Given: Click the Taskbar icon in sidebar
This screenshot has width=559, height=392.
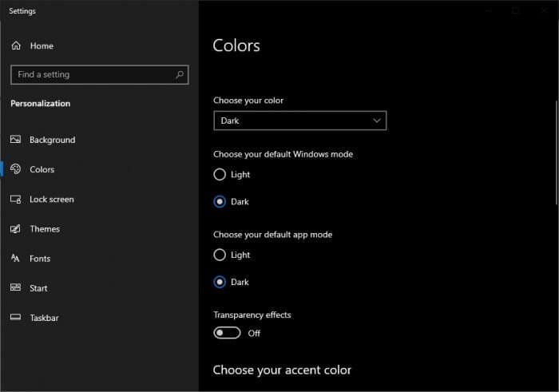Looking at the screenshot, I should (x=15, y=317).
